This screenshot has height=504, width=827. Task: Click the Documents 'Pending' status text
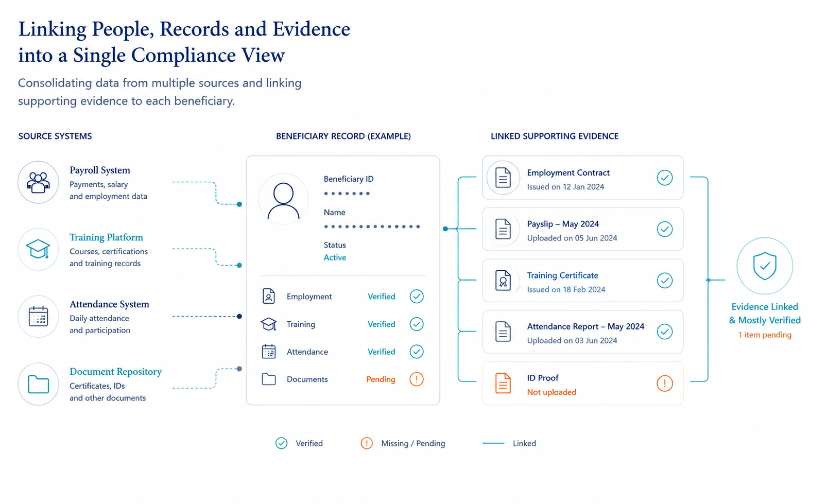(381, 379)
